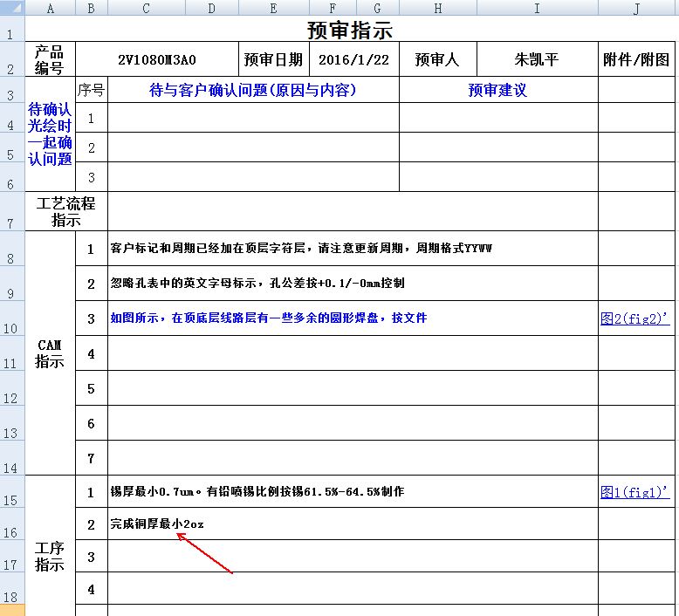Image resolution: width=679 pixels, height=616 pixels.
Task: Click the 工艺流程指示 label cell
Action: pos(66,211)
